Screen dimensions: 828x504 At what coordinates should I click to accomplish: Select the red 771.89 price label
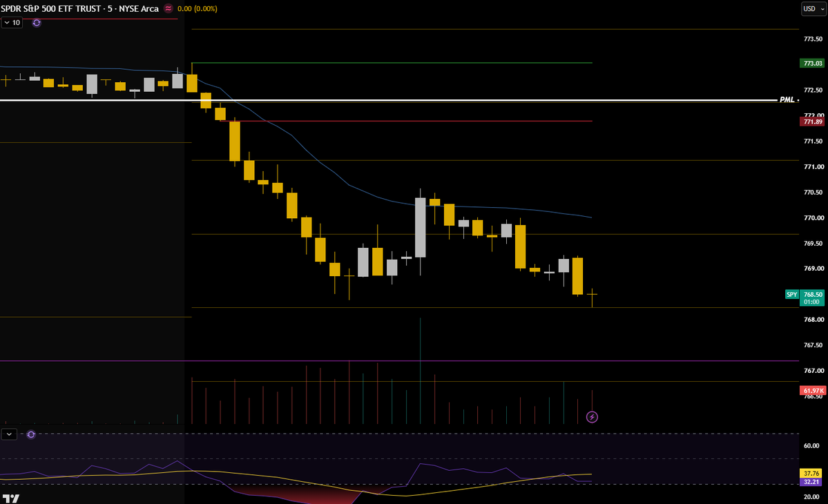tap(812, 122)
